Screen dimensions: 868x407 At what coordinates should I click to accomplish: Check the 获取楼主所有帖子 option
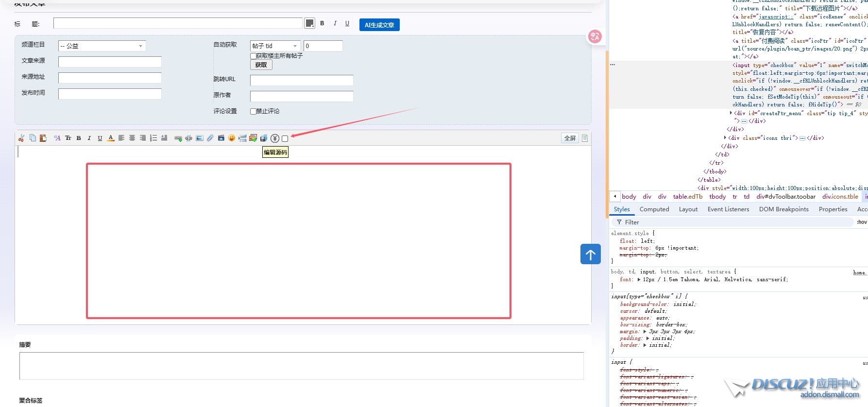click(x=253, y=56)
